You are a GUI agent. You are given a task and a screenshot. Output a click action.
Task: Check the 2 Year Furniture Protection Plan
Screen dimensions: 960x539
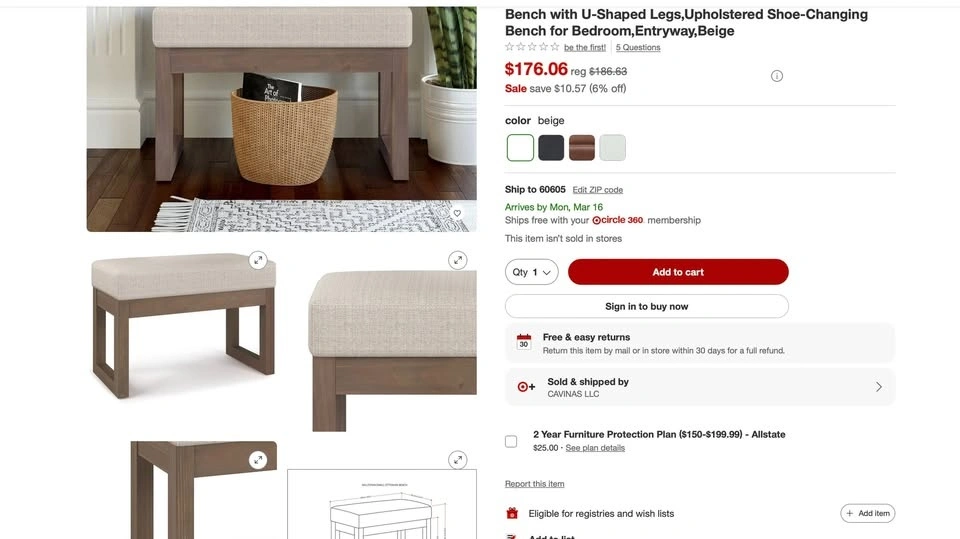click(511, 442)
